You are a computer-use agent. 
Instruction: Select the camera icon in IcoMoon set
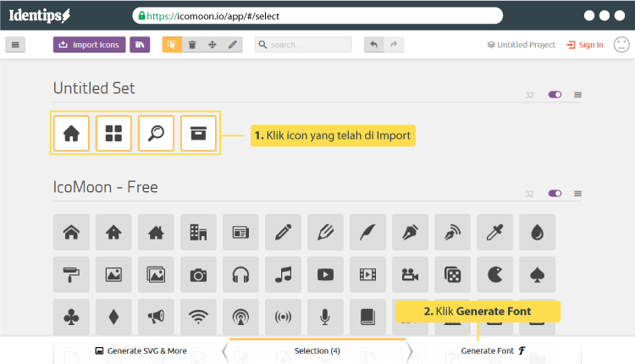(x=198, y=274)
